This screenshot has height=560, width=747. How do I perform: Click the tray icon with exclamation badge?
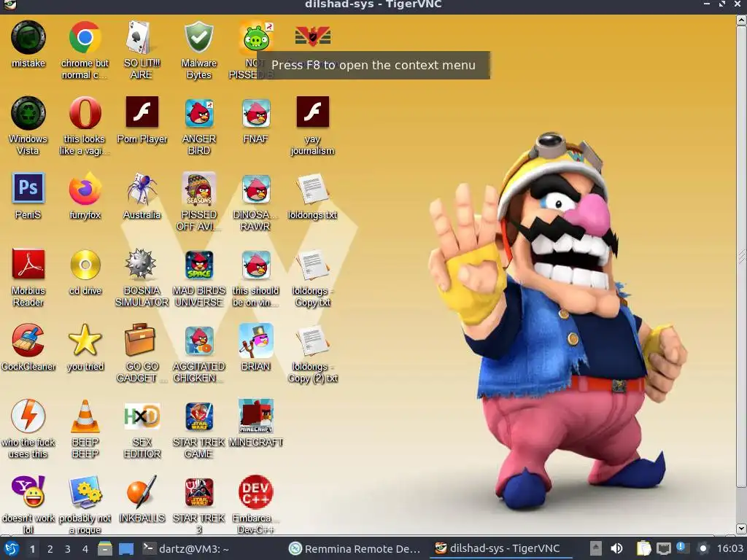pos(682,548)
